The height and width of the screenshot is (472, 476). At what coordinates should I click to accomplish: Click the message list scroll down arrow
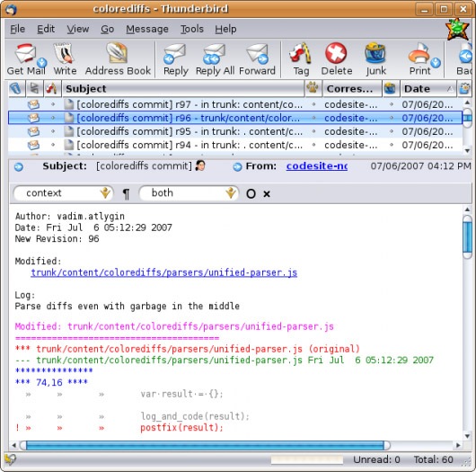[x=468, y=151]
